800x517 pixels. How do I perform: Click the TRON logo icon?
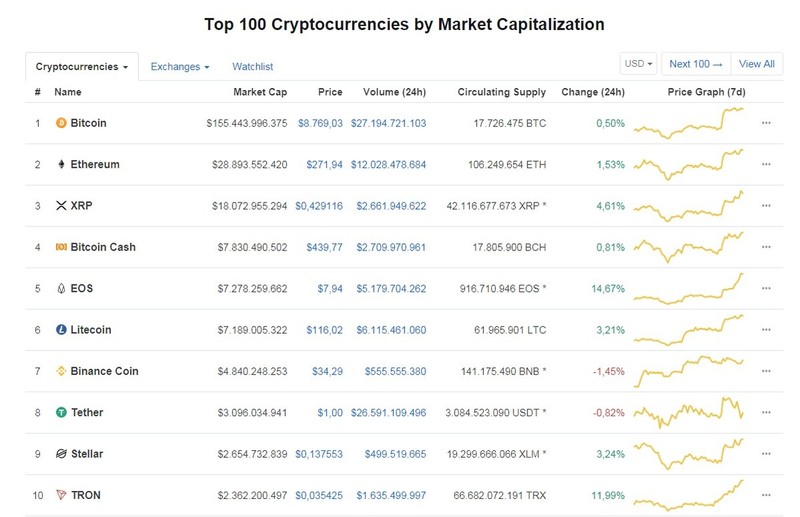pos(61,495)
